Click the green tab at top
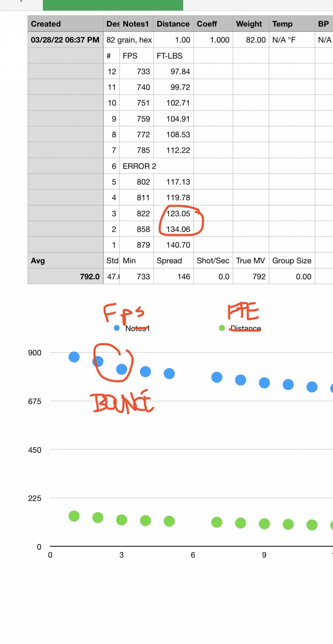This screenshot has height=644, width=333. pyautogui.click(x=113, y=5)
